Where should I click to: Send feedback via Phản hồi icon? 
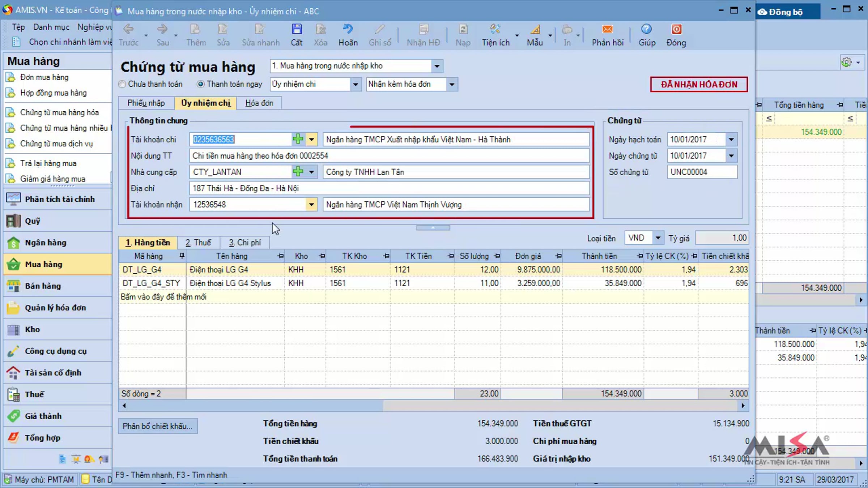pos(608,29)
